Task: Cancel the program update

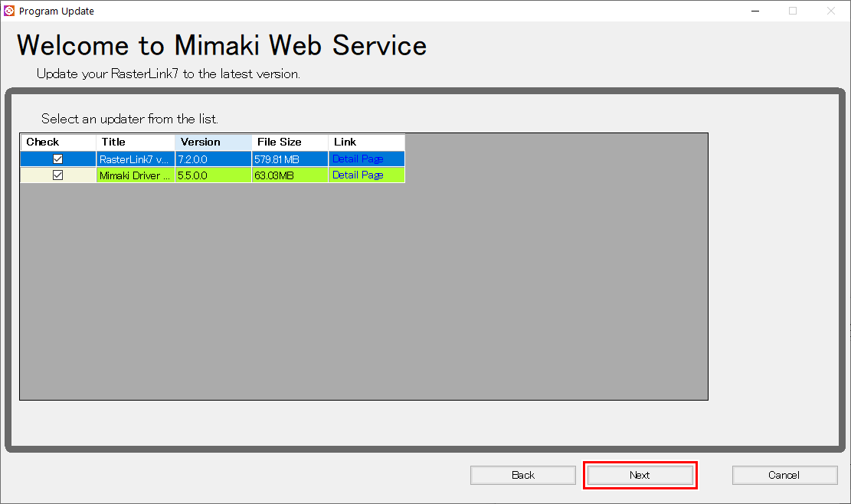Action: [x=784, y=475]
